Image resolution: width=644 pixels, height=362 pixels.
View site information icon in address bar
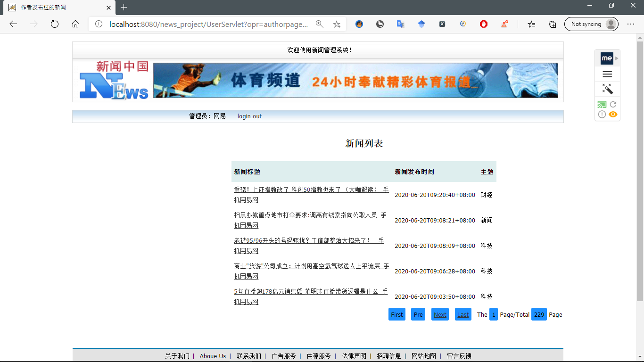[x=99, y=24]
